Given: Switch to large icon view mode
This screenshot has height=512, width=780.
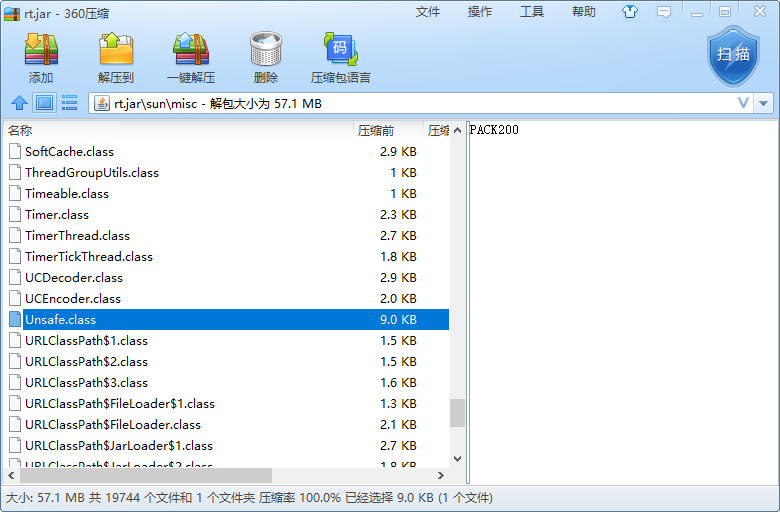Looking at the screenshot, I should [44, 103].
